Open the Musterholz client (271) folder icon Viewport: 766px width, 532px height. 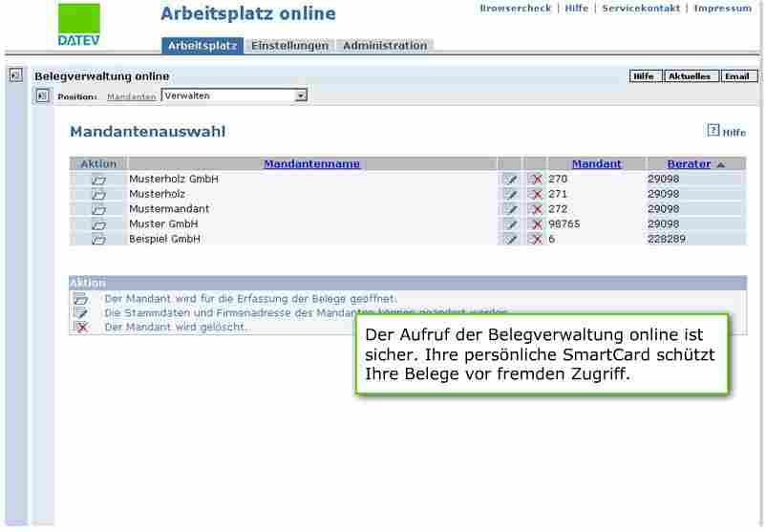(98, 195)
